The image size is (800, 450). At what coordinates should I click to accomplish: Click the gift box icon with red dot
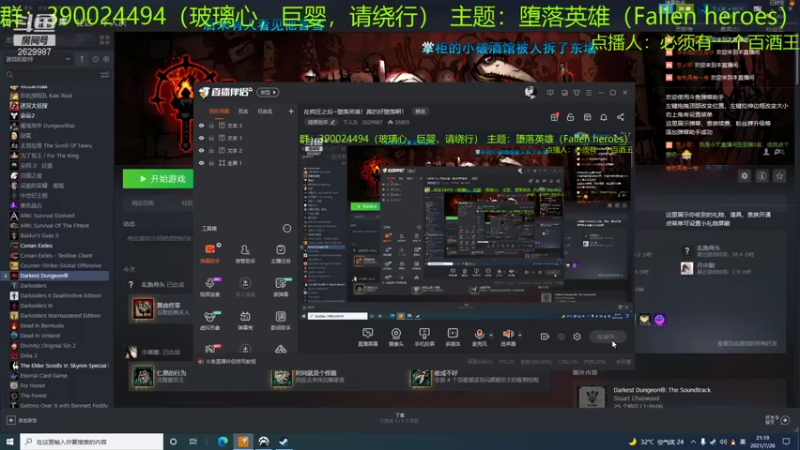pyautogui.click(x=554, y=117)
